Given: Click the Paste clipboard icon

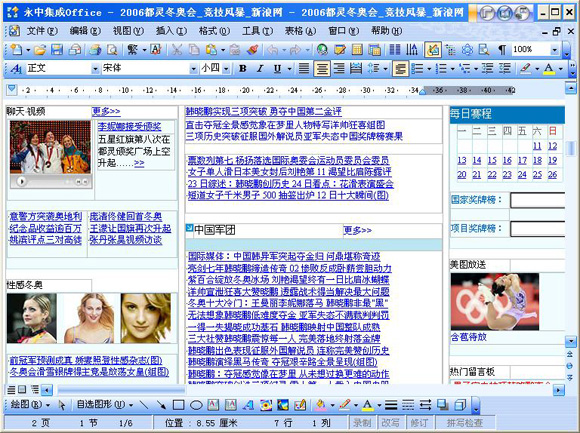Looking at the screenshot, I should click(211, 49).
